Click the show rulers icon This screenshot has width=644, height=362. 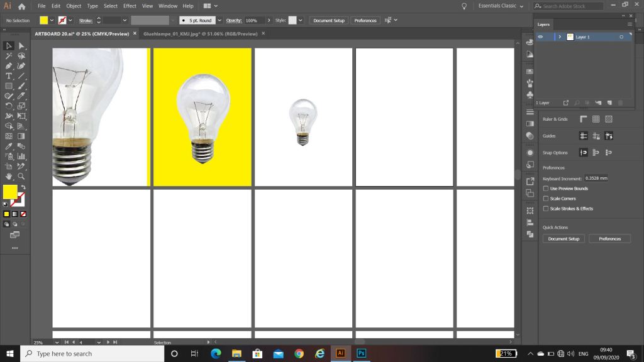pyautogui.click(x=583, y=119)
